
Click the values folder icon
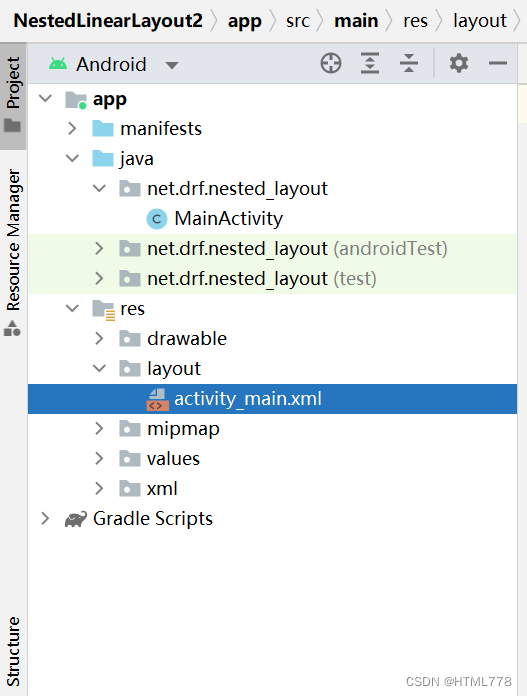point(130,458)
